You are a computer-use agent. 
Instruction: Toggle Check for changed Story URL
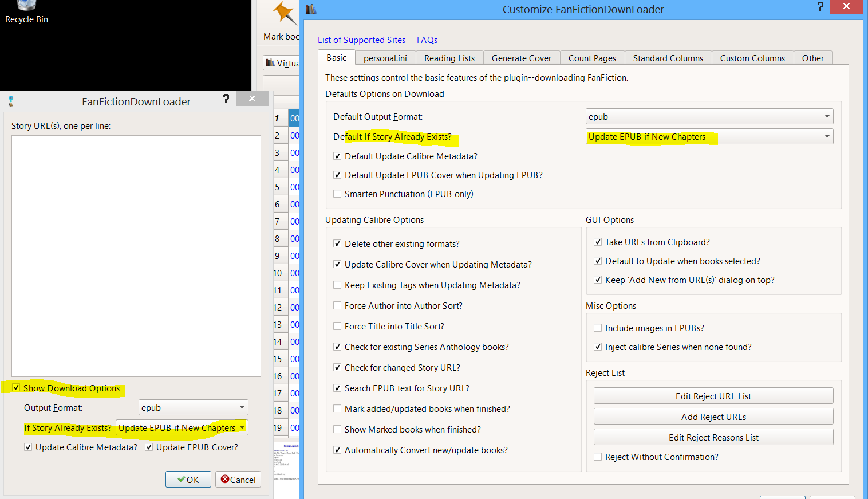337,367
